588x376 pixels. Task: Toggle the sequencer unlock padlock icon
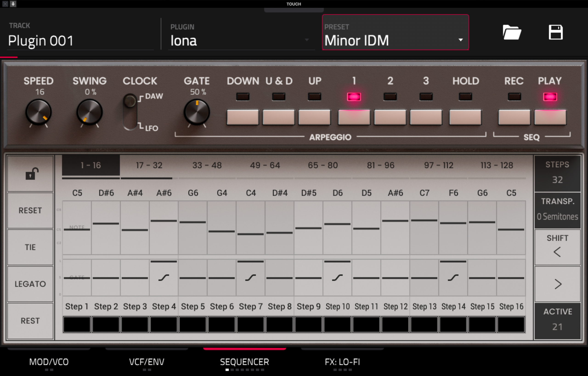[31, 174]
